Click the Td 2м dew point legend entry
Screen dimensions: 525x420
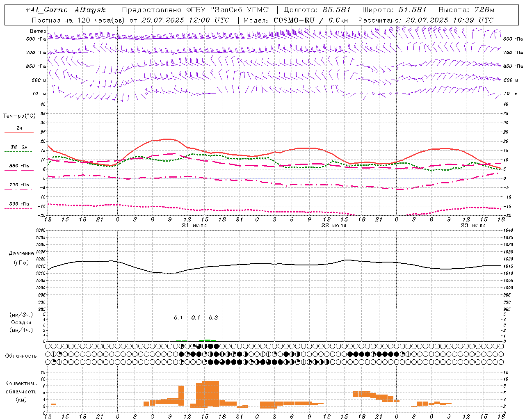[x=19, y=148]
